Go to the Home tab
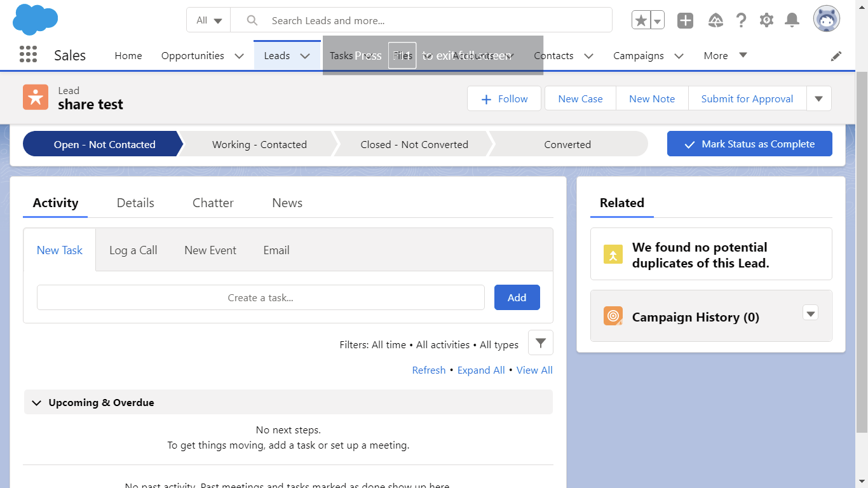 (128, 56)
